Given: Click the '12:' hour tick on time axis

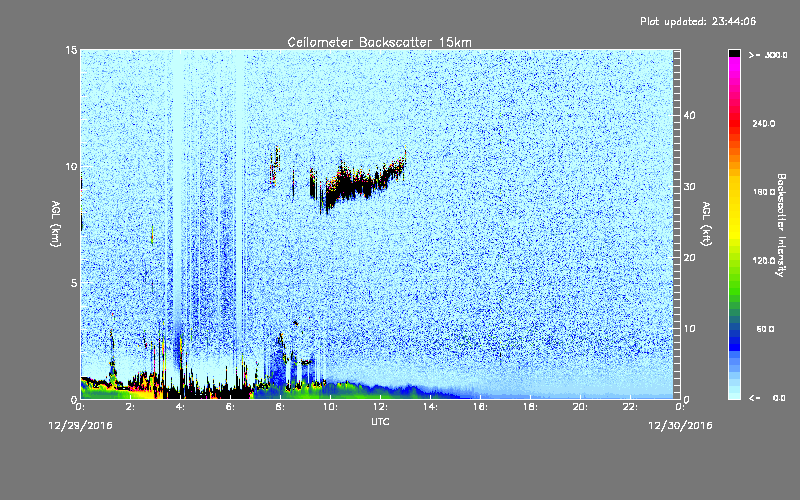Looking at the screenshot, I should [380, 407].
